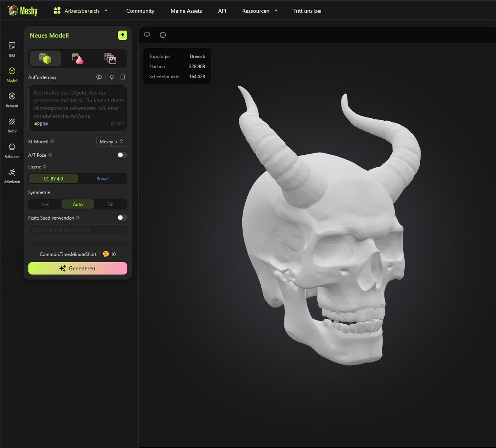Click the monitor display icon above the viewport
The image size is (496, 448).
pyautogui.click(x=147, y=35)
